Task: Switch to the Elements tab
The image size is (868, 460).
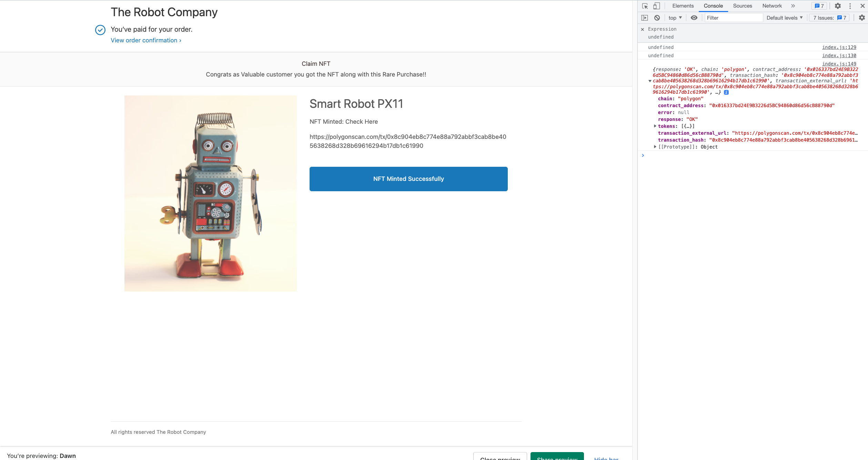Action: pyautogui.click(x=683, y=6)
